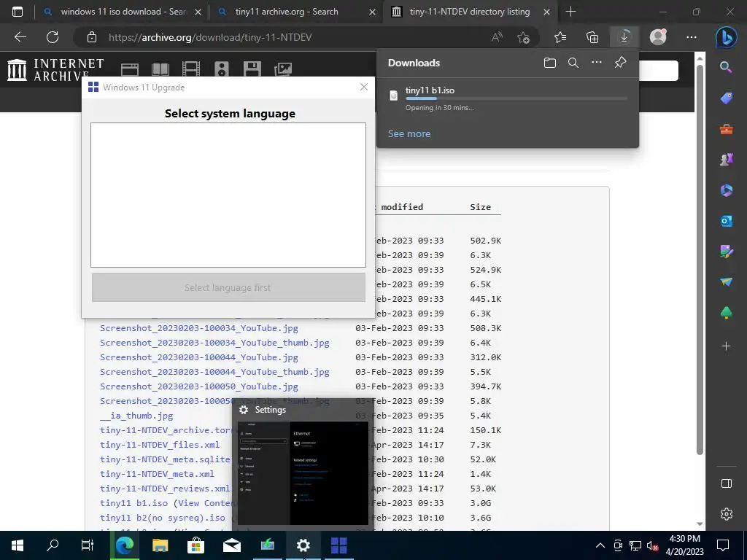
Task: Open downloads folder icon in Downloads panel
Action: coord(550,63)
